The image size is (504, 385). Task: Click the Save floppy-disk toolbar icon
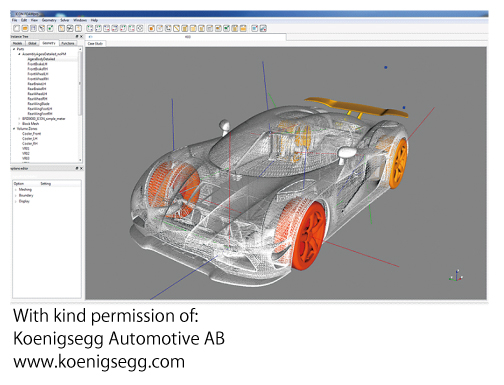click(x=33, y=28)
